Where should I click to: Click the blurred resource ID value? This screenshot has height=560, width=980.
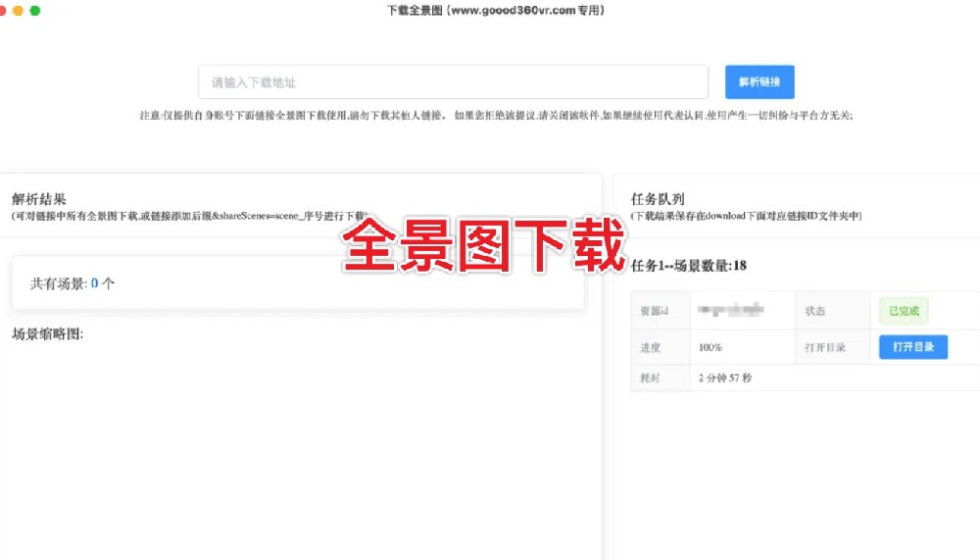pyautogui.click(x=730, y=311)
